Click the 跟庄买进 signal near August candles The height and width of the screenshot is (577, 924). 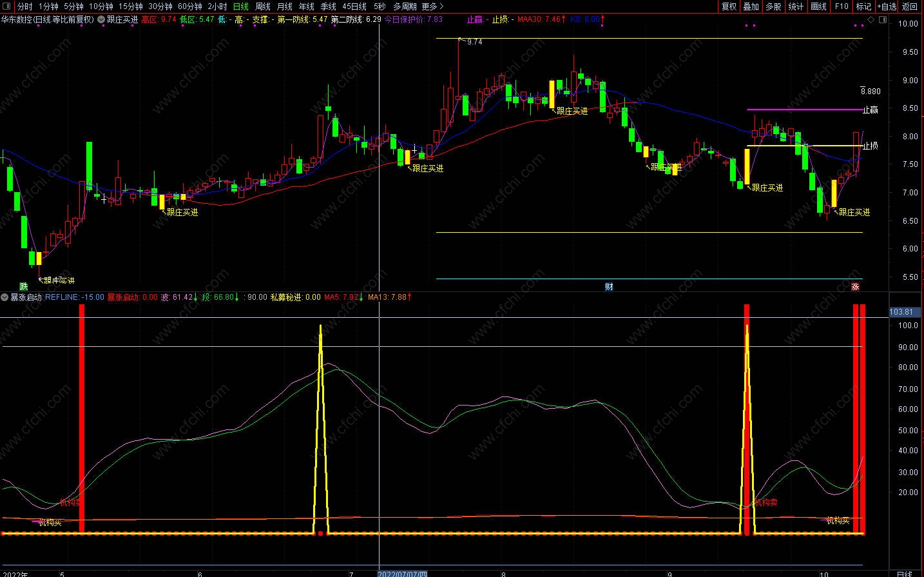572,112
